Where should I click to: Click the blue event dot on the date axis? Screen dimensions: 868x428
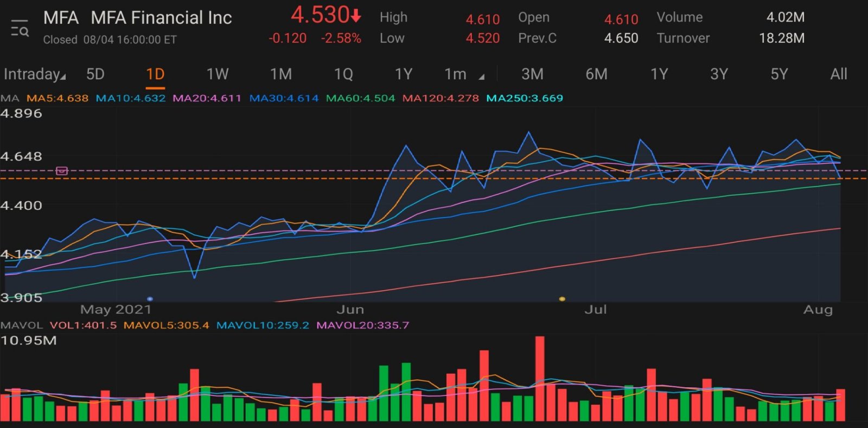150,299
